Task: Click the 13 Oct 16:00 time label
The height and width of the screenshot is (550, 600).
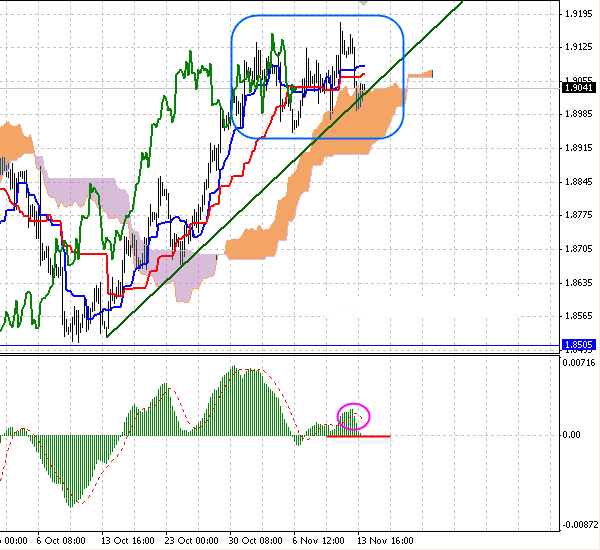Action: click(128, 541)
